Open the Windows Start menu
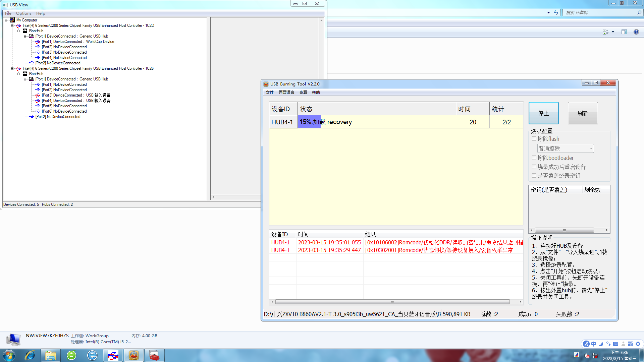Image resolution: width=644 pixels, height=362 pixels. pos(9,355)
